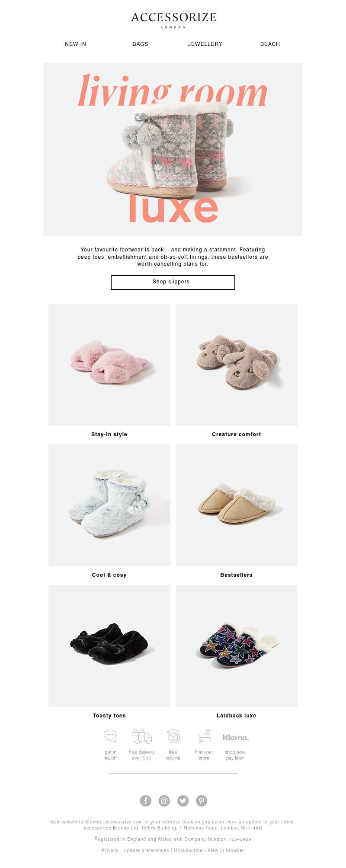Click the Update preferences link

[146, 850]
